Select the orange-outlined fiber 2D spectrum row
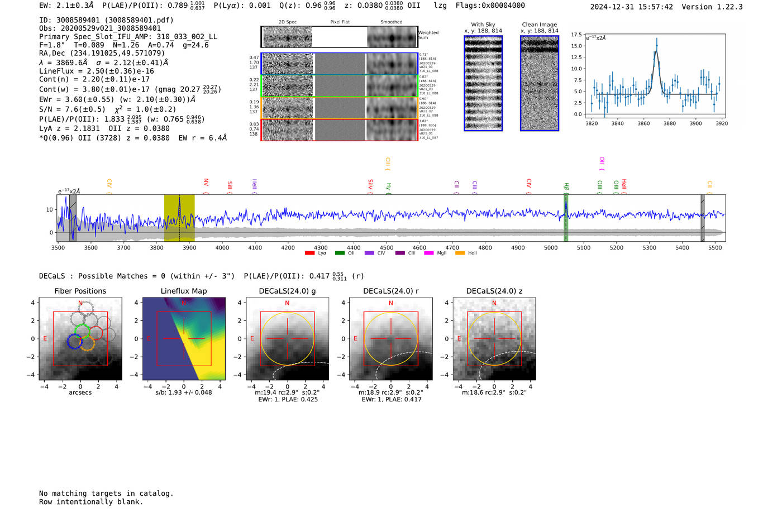 [340, 108]
